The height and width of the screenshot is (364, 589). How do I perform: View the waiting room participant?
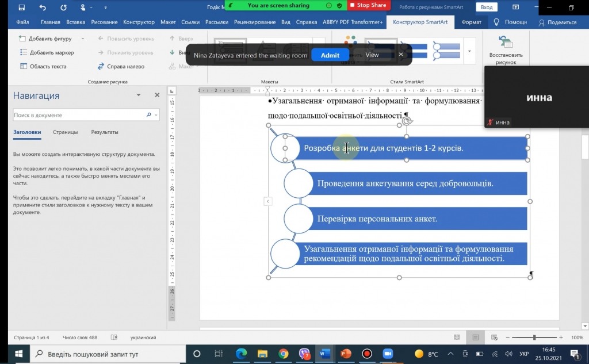coord(372,55)
